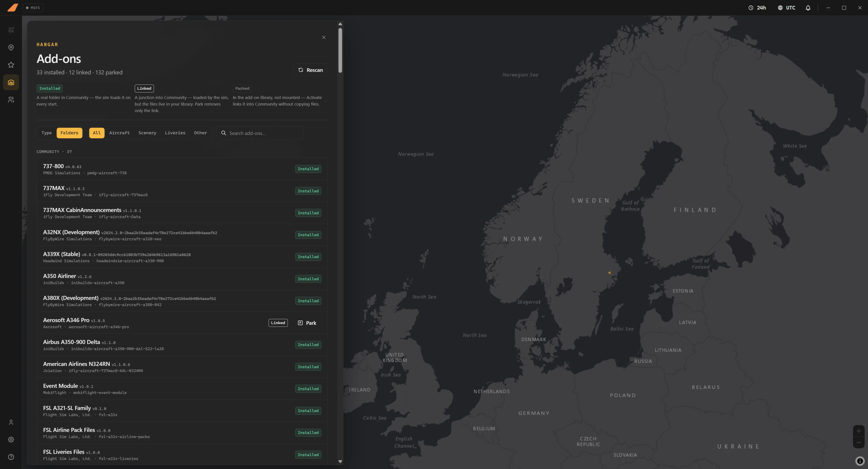Park the Aerosoft A346 Pro add-on

(307, 323)
